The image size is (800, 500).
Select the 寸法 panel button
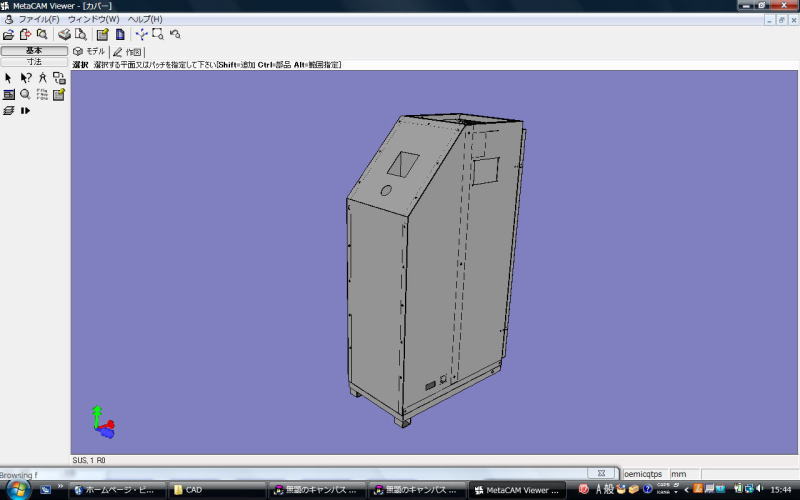pyautogui.click(x=34, y=62)
